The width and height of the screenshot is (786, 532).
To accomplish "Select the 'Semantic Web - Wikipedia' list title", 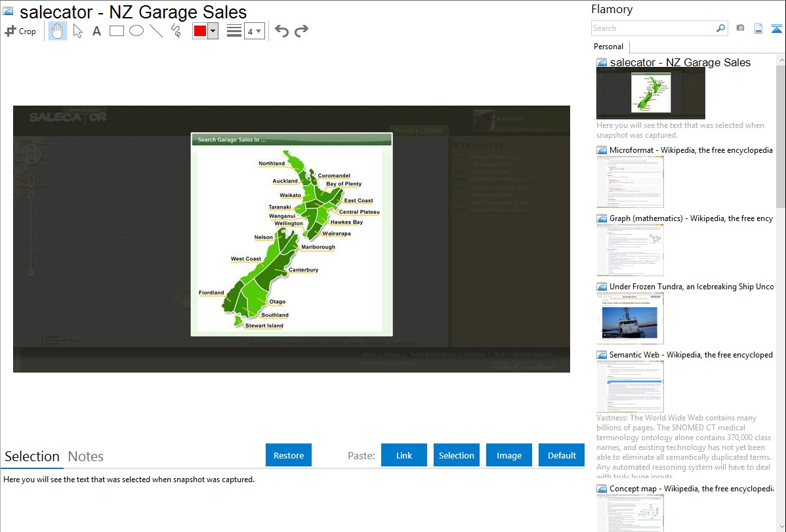I will [x=691, y=354].
